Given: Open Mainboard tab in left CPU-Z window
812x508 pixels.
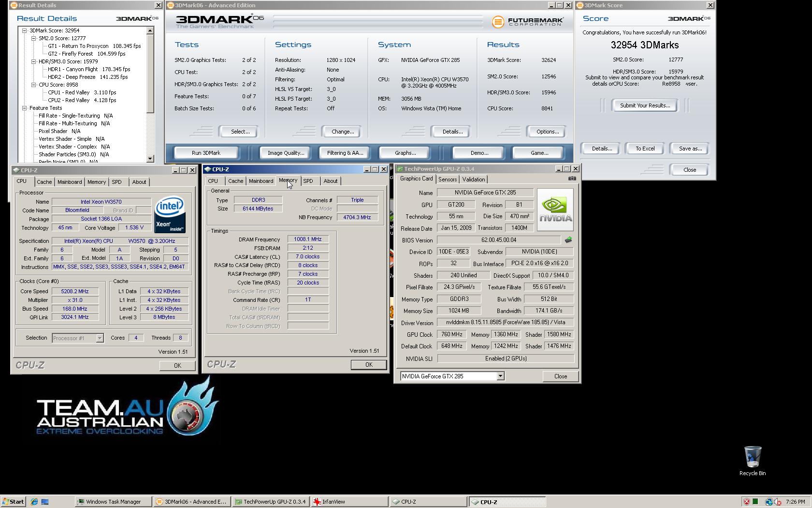Looking at the screenshot, I should (x=70, y=182).
